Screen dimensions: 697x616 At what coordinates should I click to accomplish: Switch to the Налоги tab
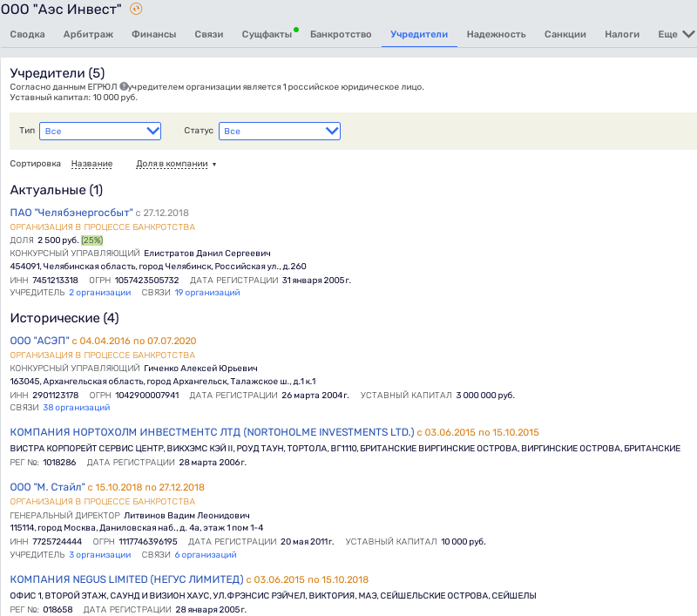622,34
